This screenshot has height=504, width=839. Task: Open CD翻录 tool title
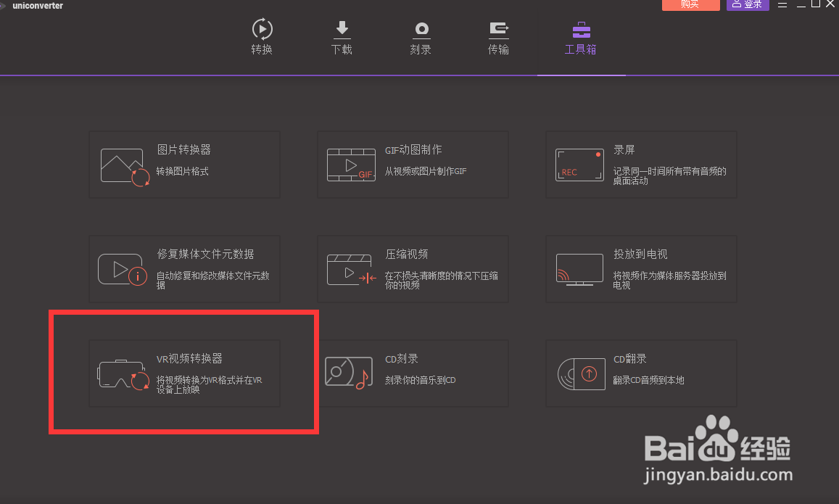click(x=629, y=358)
